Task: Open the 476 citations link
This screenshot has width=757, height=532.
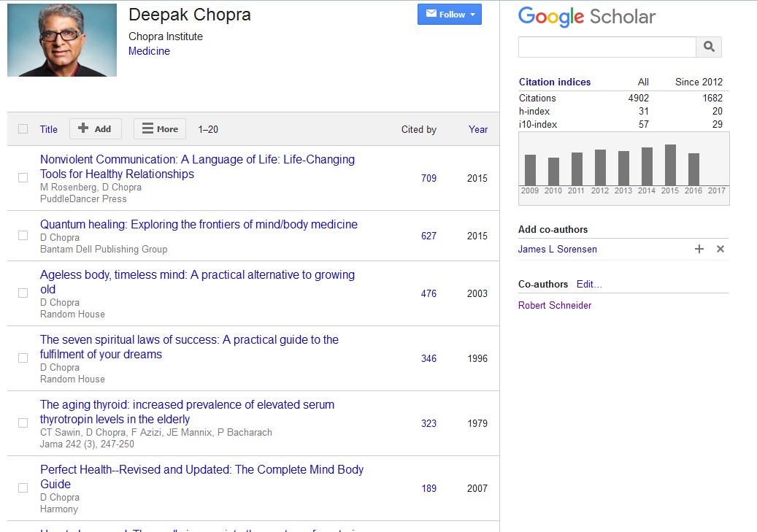Action: (429, 293)
